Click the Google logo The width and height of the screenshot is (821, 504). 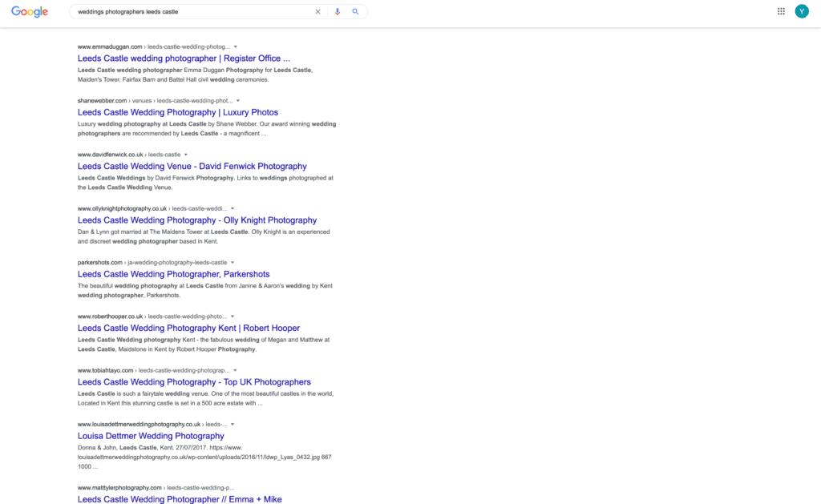pyautogui.click(x=30, y=11)
